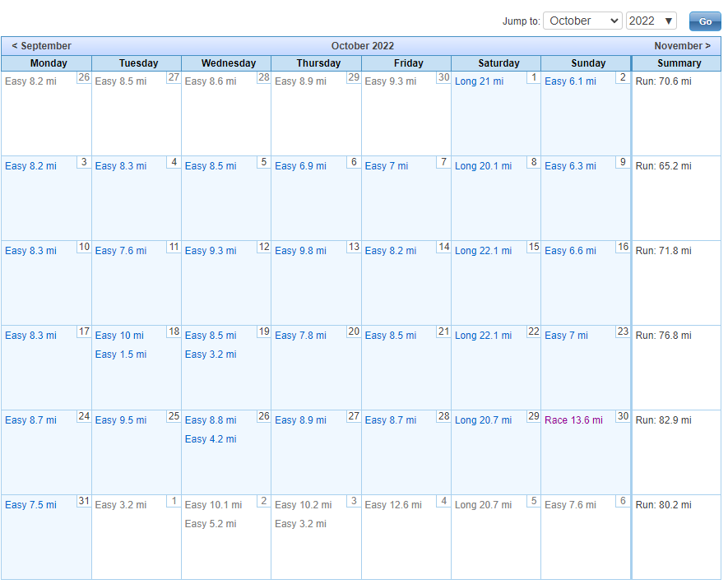728x584 pixels.
Task: Open Easy 4.2 mi entry on Wednesday
Action: [210, 439]
